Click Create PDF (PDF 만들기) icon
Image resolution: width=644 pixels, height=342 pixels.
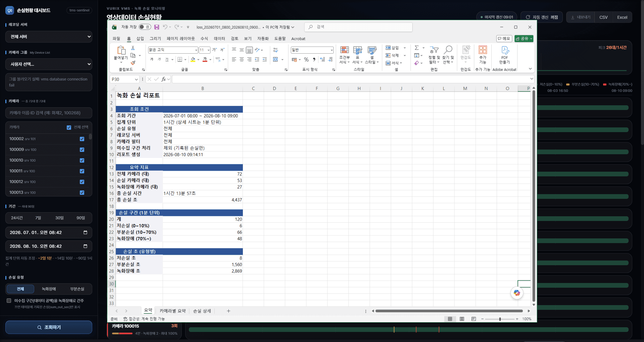tap(505, 55)
